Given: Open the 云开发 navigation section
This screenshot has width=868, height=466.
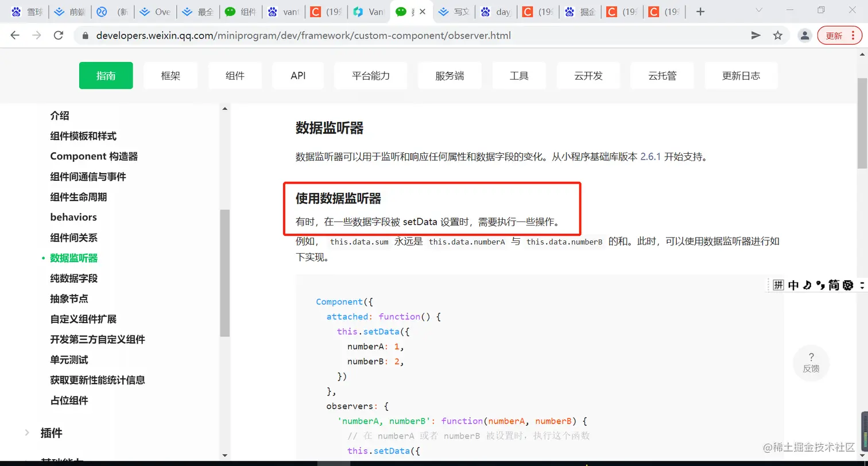Looking at the screenshot, I should (x=588, y=75).
